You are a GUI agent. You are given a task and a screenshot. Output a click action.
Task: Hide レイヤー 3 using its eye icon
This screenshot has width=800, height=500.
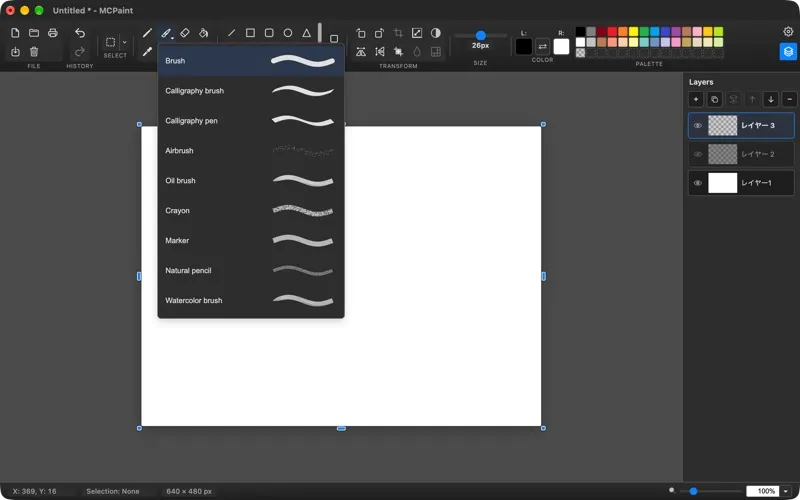click(x=697, y=126)
